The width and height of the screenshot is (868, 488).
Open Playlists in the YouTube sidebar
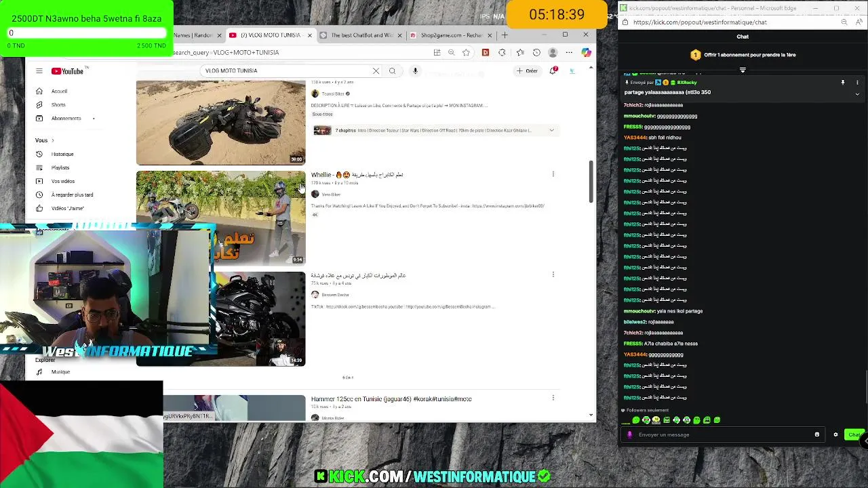click(x=60, y=167)
